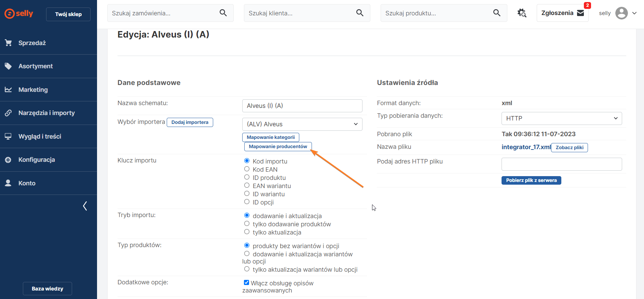Open the Asortyment sidebar menu

pyautogui.click(x=36, y=66)
